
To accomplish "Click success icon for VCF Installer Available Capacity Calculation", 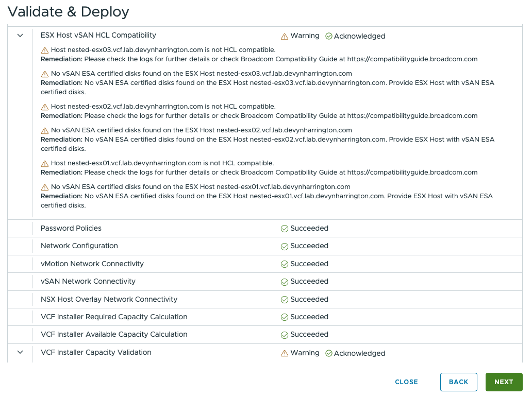I will coord(285,335).
